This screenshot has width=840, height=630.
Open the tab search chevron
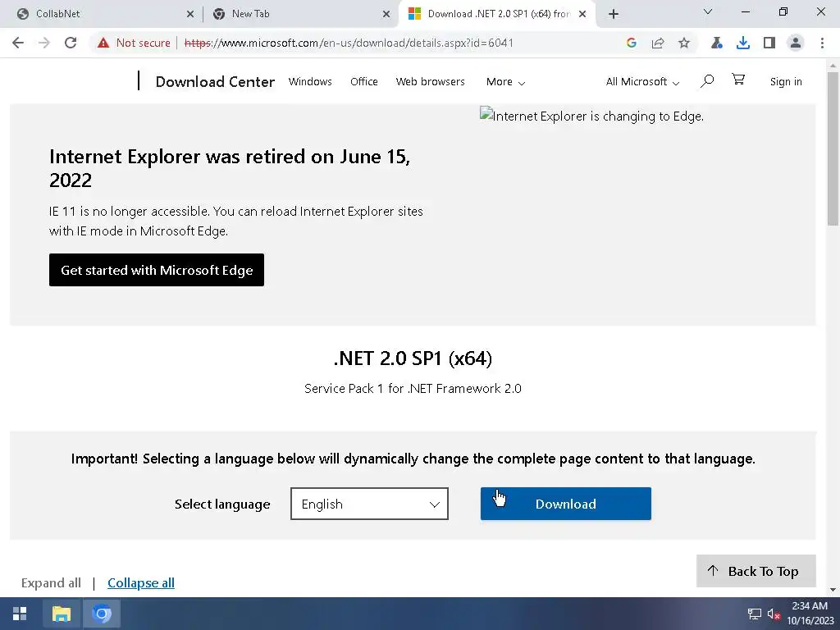pyautogui.click(x=708, y=11)
